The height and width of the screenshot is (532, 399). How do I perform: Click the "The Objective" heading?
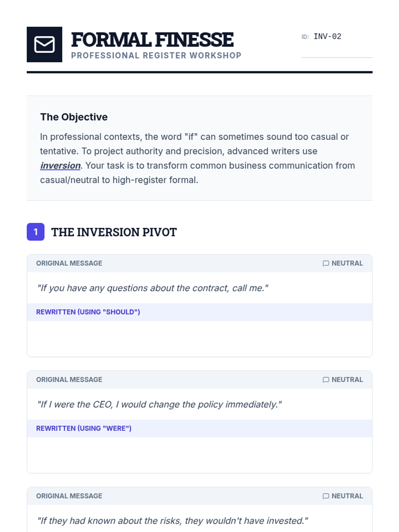pyautogui.click(x=74, y=117)
